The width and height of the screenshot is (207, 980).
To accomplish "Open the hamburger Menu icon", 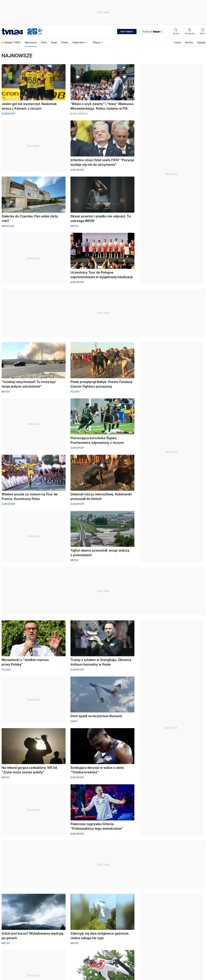I will point(202,31).
